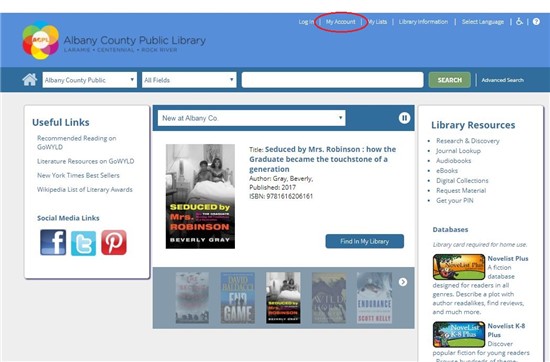Open Library Information in the top menu
The width and height of the screenshot is (550, 362).
(x=423, y=22)
